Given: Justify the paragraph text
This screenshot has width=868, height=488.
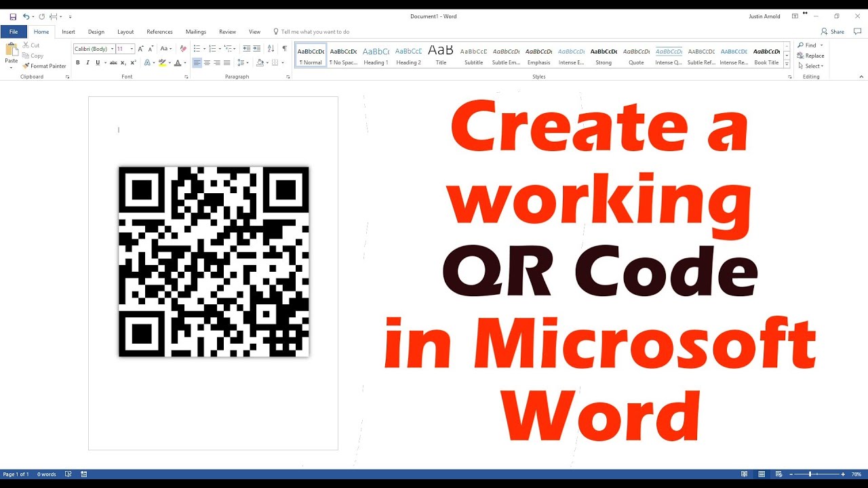Looking at the screenshot, I should (x=227, y=62).
